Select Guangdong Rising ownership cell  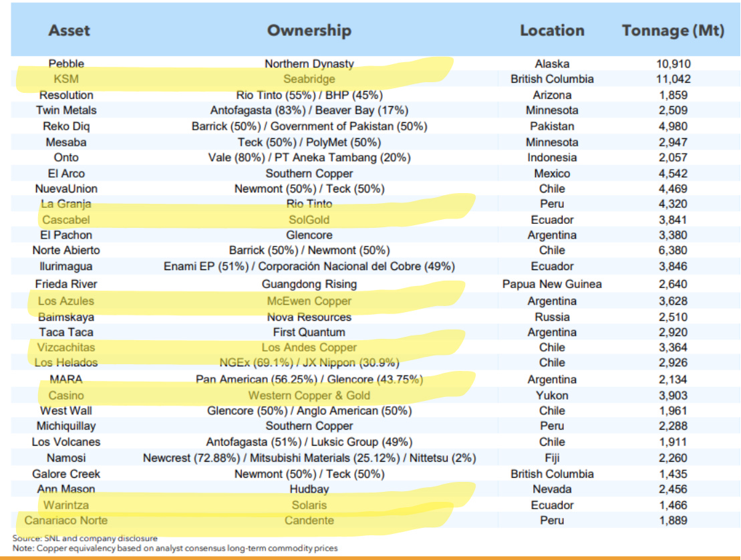(309, 284)
